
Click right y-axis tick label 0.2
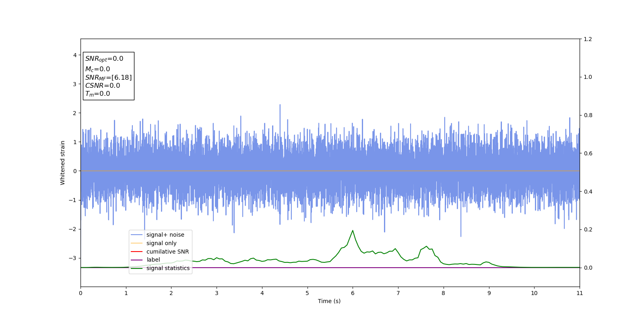click(588, 229)
